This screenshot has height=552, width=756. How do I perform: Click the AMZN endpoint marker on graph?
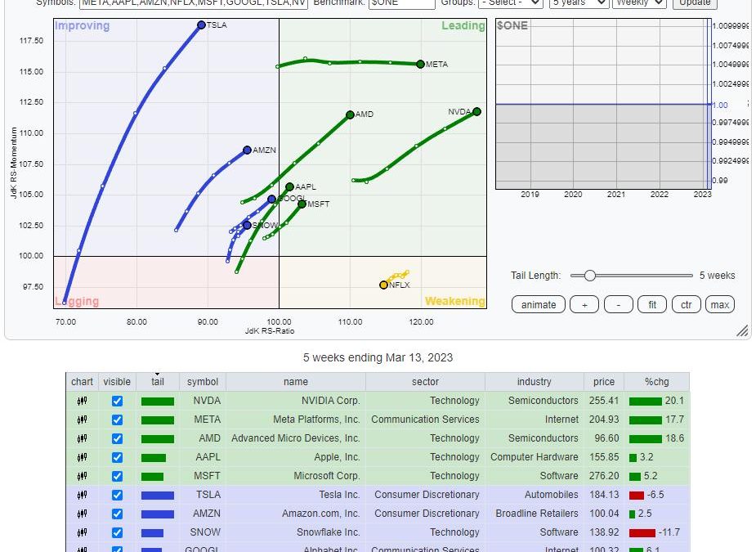pos(248,150)
